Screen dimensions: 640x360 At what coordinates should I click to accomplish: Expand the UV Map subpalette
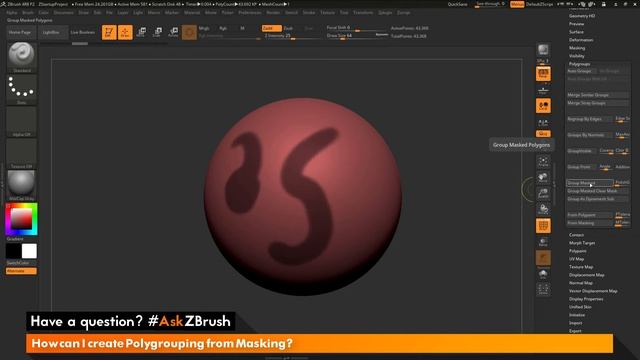576,259
